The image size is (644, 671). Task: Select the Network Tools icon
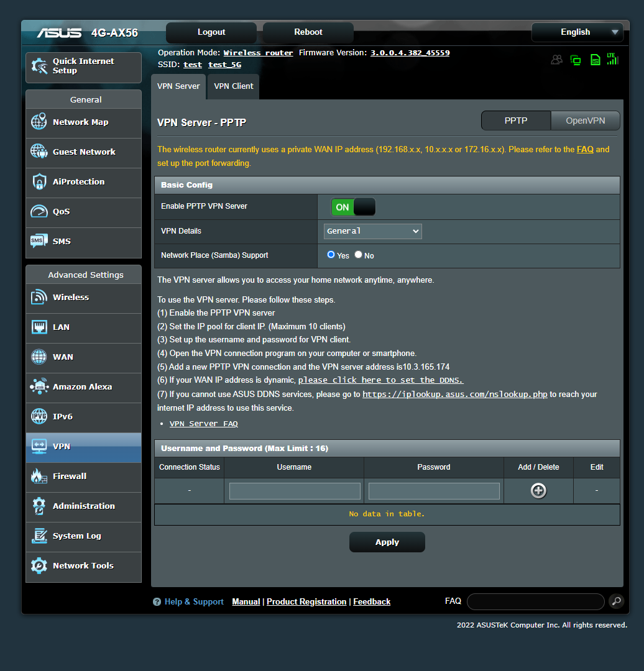(39, 565)
